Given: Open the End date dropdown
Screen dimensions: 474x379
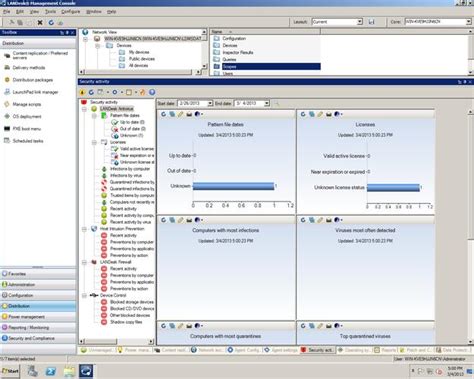Looking at the screenshot, I should [267, 104].
